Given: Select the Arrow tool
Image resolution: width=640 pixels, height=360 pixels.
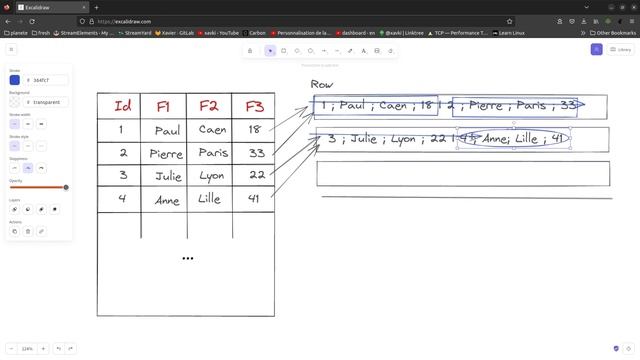Looking at the screenshot, I should click(x=324, y=51).
